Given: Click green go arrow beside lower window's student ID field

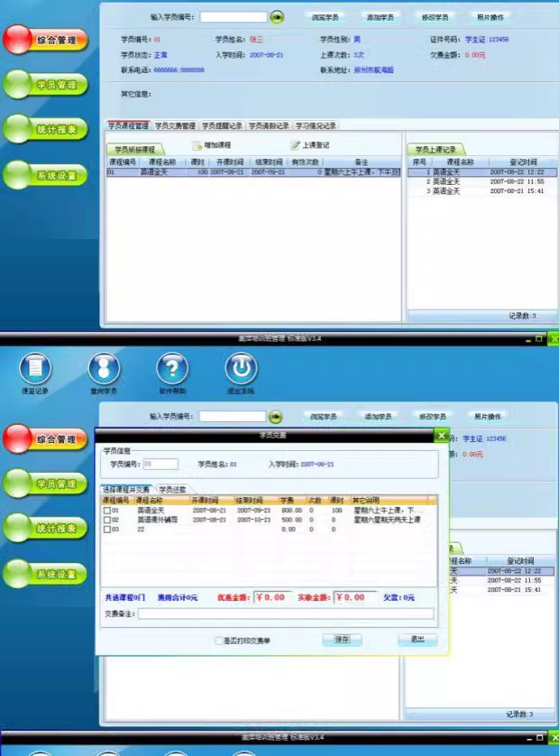Looking at the screenshot, I should 276,417.
